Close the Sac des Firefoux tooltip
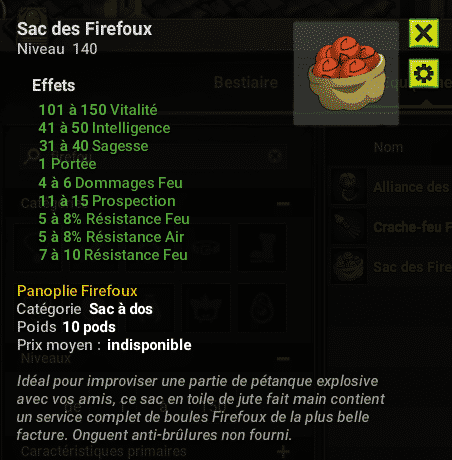The image size is (452, 460). (x=424, y=33)
